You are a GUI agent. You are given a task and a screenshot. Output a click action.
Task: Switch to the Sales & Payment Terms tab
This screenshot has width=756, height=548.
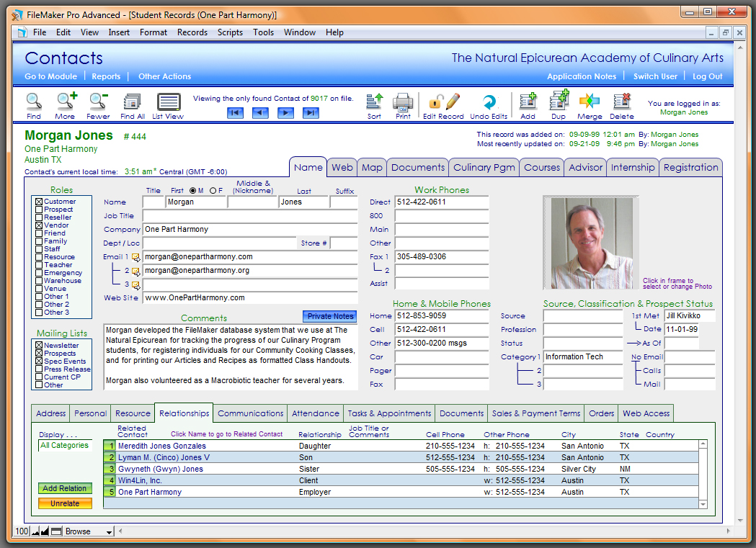click(x=535, y=413)
